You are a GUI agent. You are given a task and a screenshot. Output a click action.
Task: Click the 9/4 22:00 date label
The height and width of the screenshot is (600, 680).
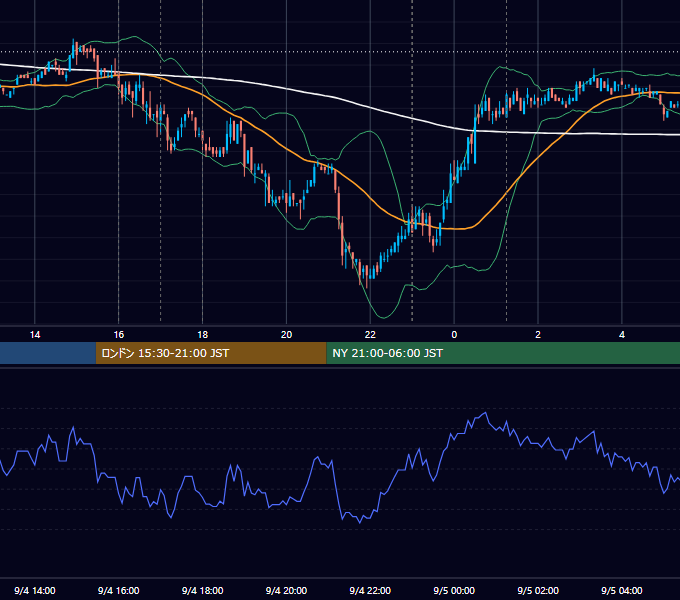(370, 590)
